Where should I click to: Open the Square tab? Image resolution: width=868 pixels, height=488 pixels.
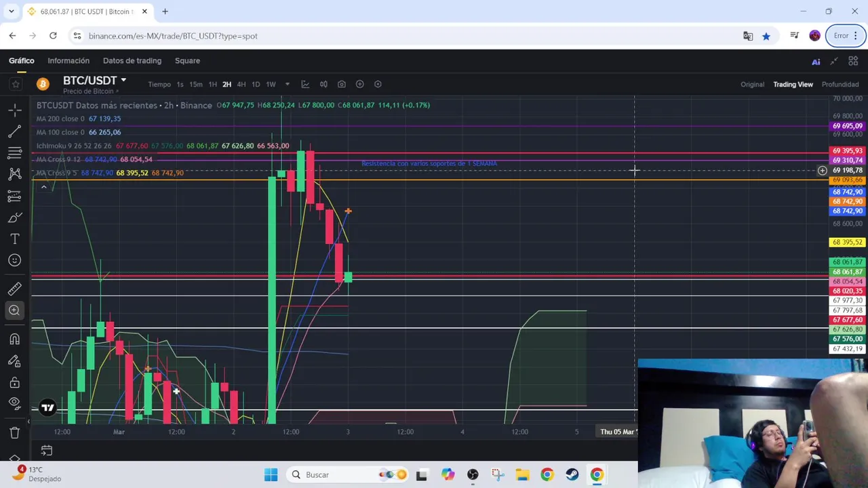coord(187,61)
